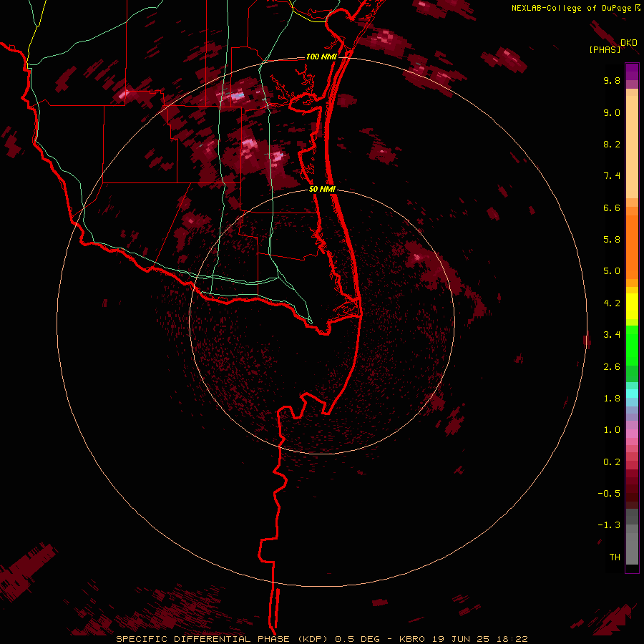Select the 50 NMI range ring label

point(323,189)
